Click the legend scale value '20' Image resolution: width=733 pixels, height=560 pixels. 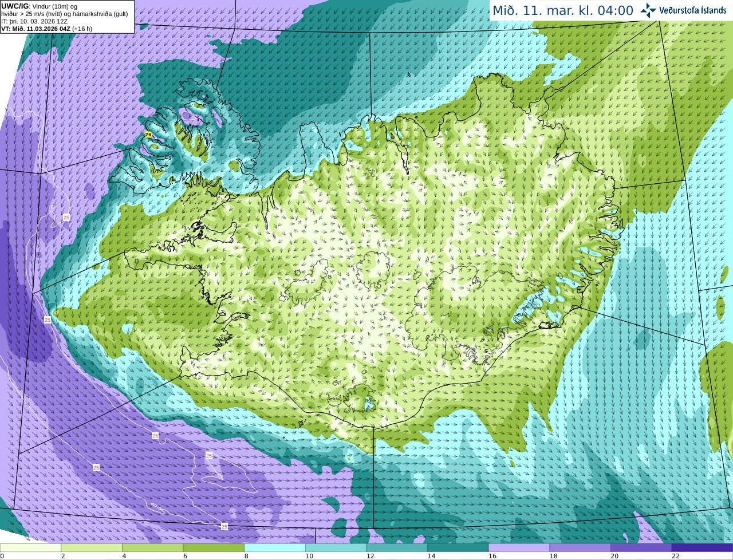(x=614, y=556)
